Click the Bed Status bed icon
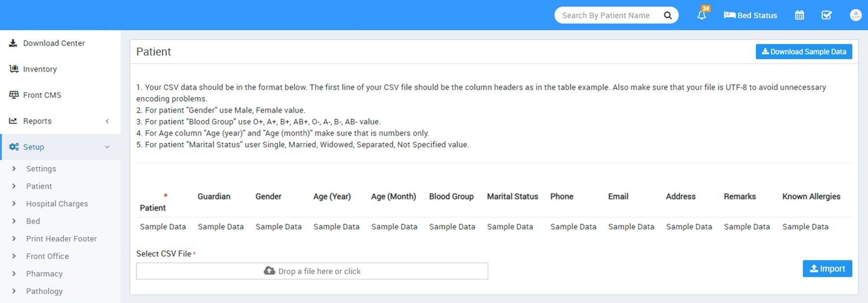Image resolution: width=868 pixels, height=303 pixels. [x=729, y=15]
